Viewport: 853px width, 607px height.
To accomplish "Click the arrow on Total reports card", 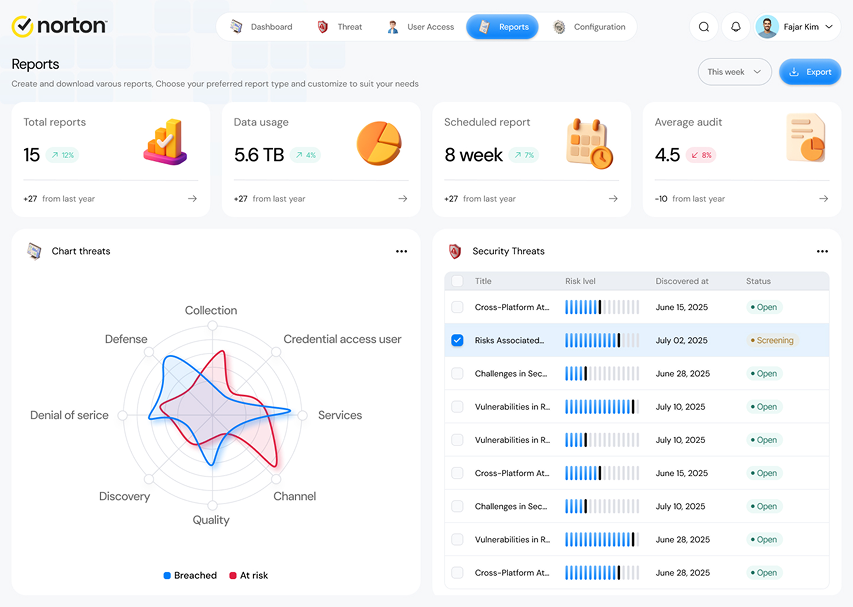I will click(192, 199).
